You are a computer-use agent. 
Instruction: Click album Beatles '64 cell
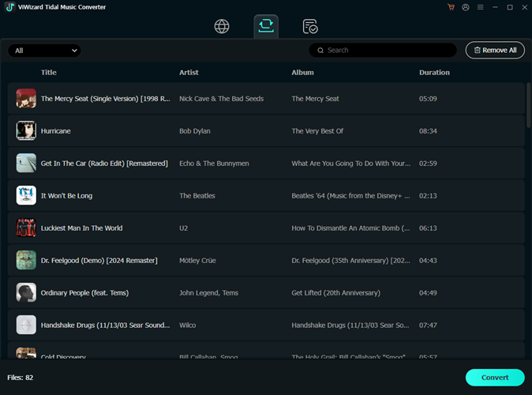pos(350,196)
